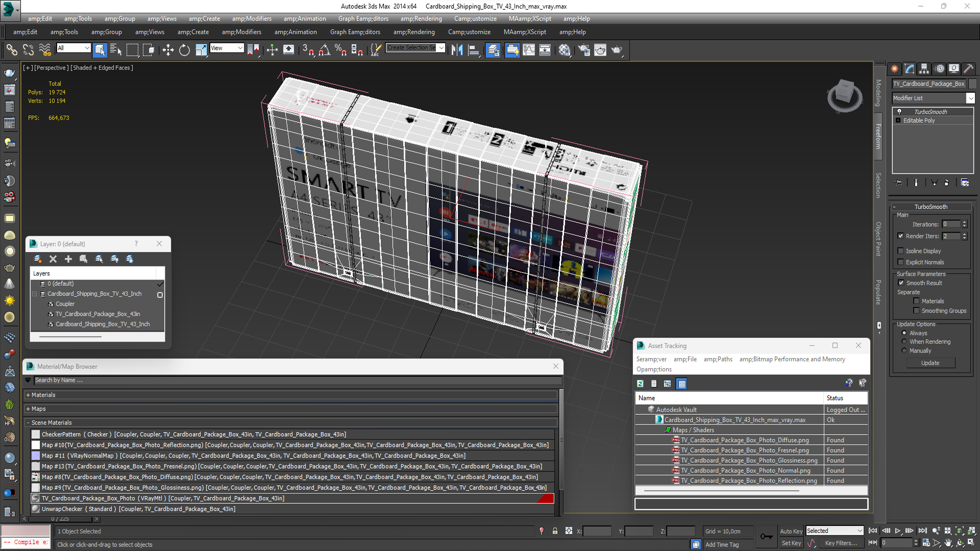Select TV_Cardboard_Package_Box_Photo VRayMtl material row

[x=292, y=498]
